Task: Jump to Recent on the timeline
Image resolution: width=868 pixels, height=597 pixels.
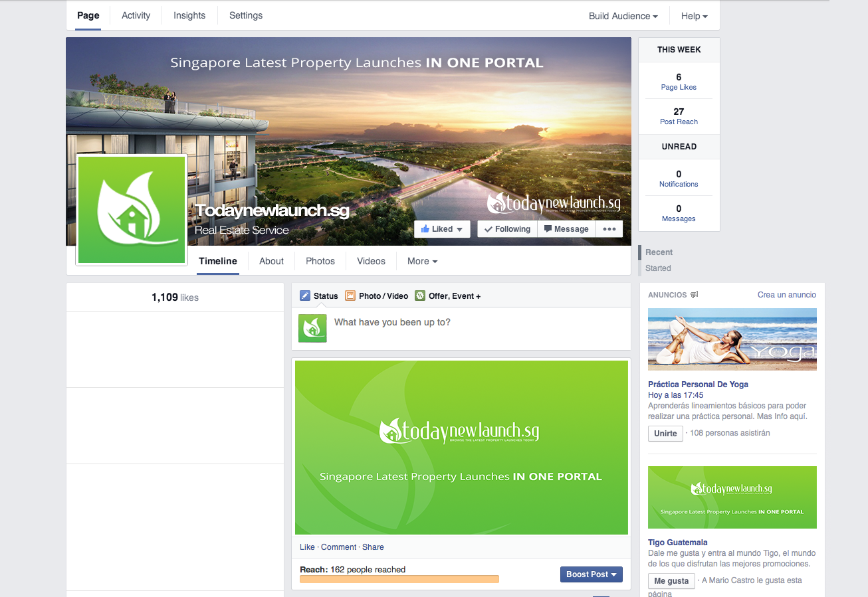Action: point(659,252)
